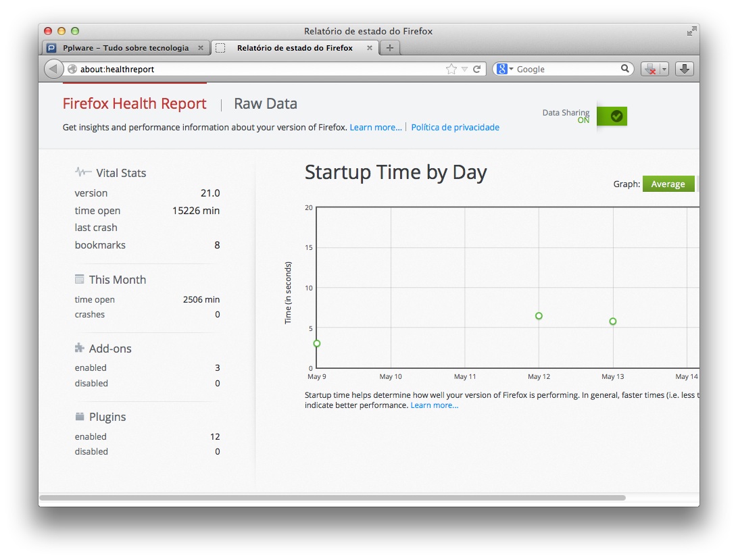Click the May 10 axis label
738x560 pixels.
[x=391, y=376]
